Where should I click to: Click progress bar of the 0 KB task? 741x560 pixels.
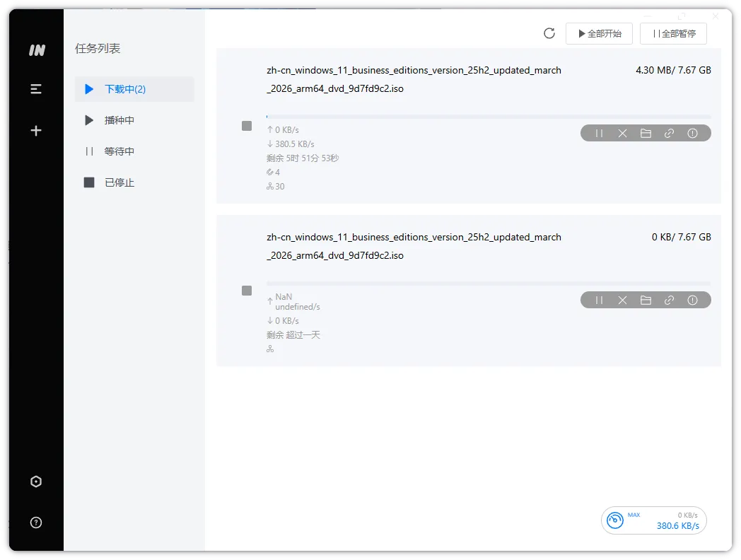[489, 284]
